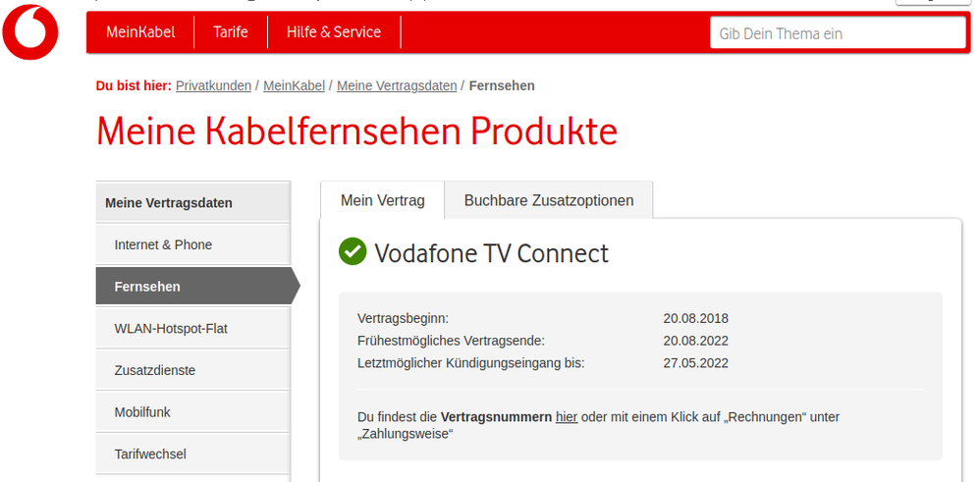Open Zusatzdienste in the sidebar
Image resolution: width=980 pixels, height=482 pixels.
(193, 370)
